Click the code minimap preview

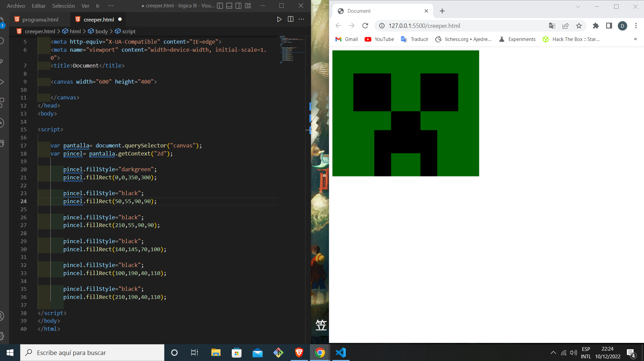(x=292, y=49)
